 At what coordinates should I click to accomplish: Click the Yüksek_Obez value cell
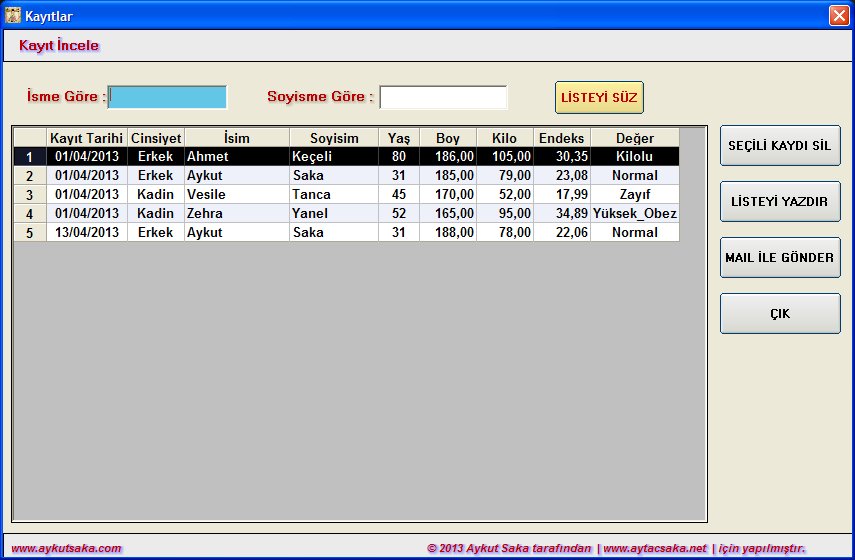pos(634,213)
